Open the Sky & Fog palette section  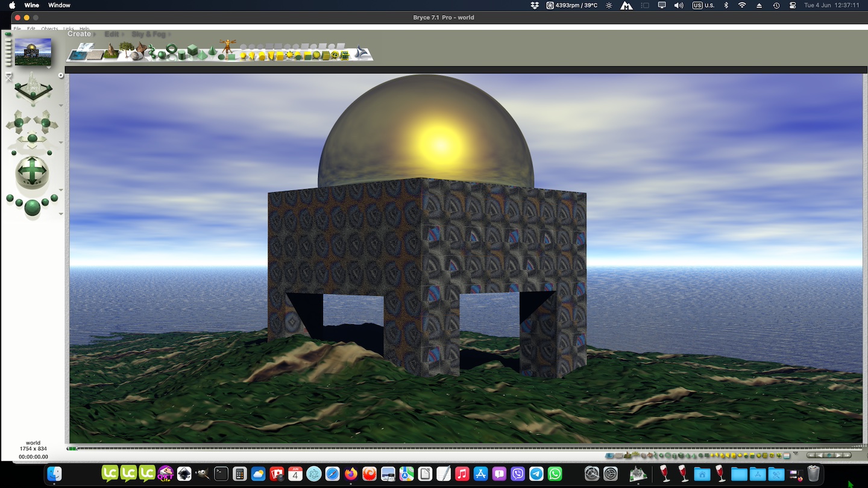149,34
